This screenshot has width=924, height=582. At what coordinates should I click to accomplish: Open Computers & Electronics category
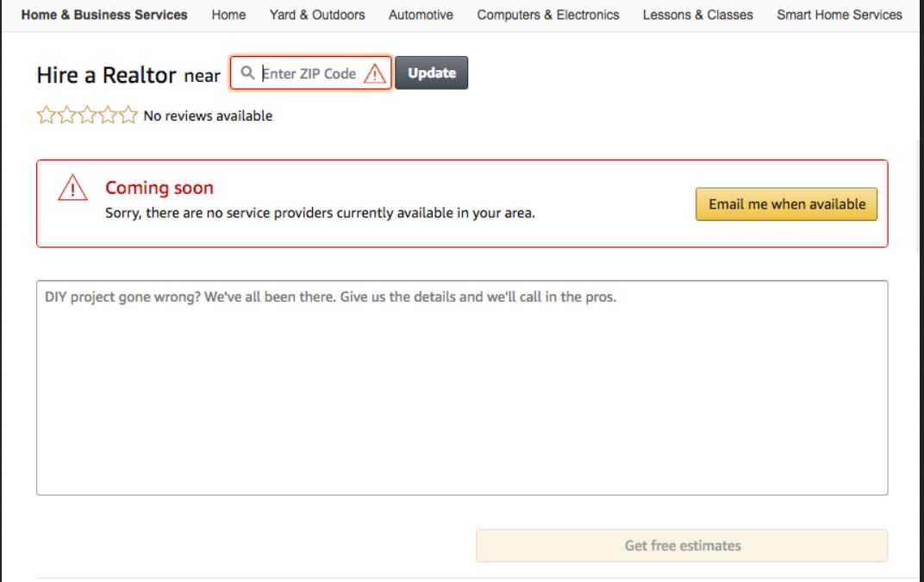click(x=548, y=15)
